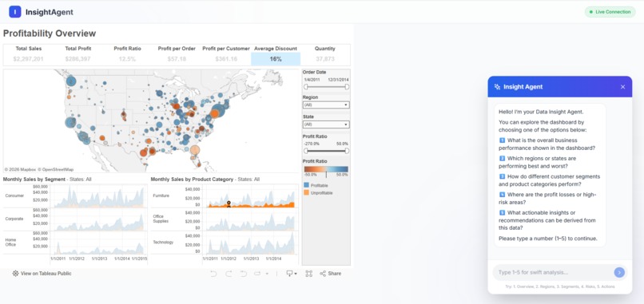Click the Order Date start value 1/4/2011
644x304 pixels.
pos(312,80)
